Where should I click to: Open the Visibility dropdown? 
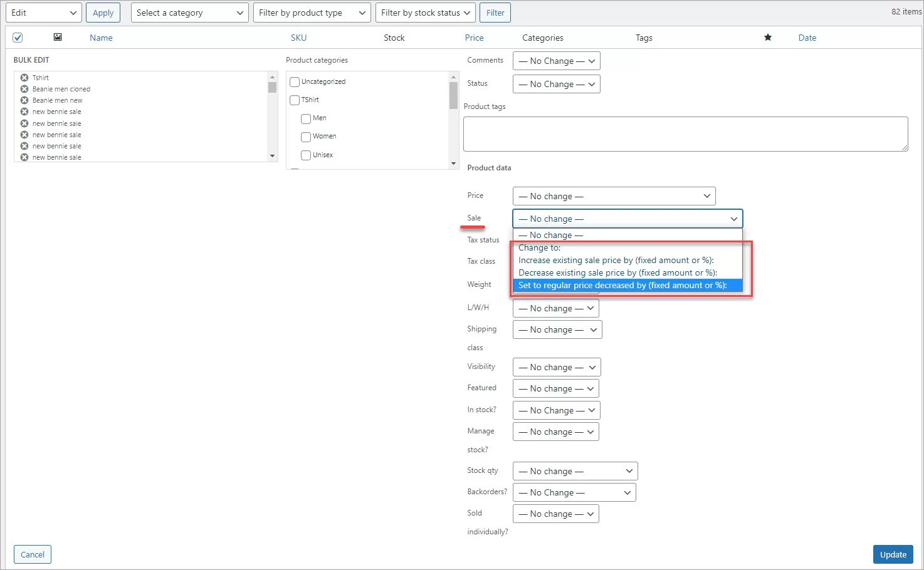coord(556,366)
